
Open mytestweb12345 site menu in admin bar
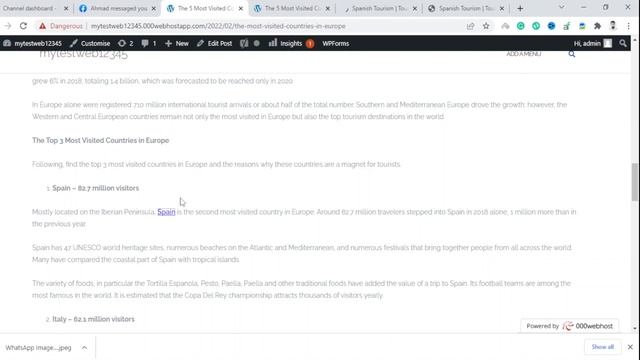pos(32,43)
